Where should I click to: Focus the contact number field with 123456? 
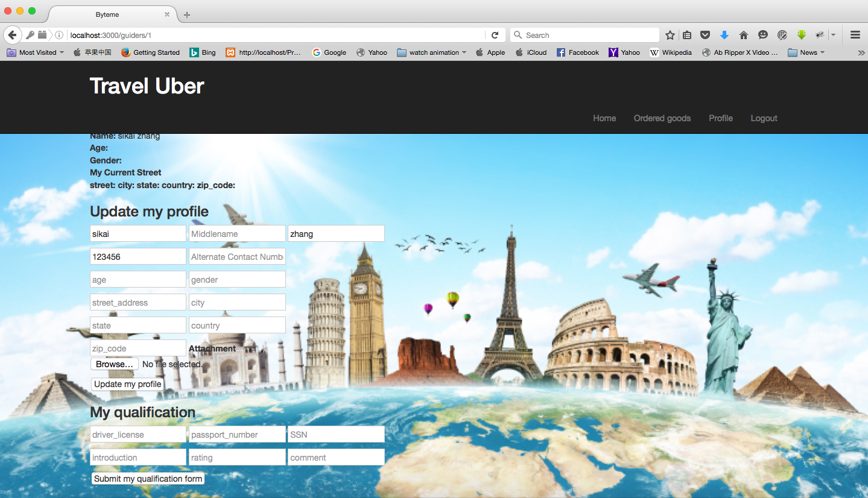(138, 256)
